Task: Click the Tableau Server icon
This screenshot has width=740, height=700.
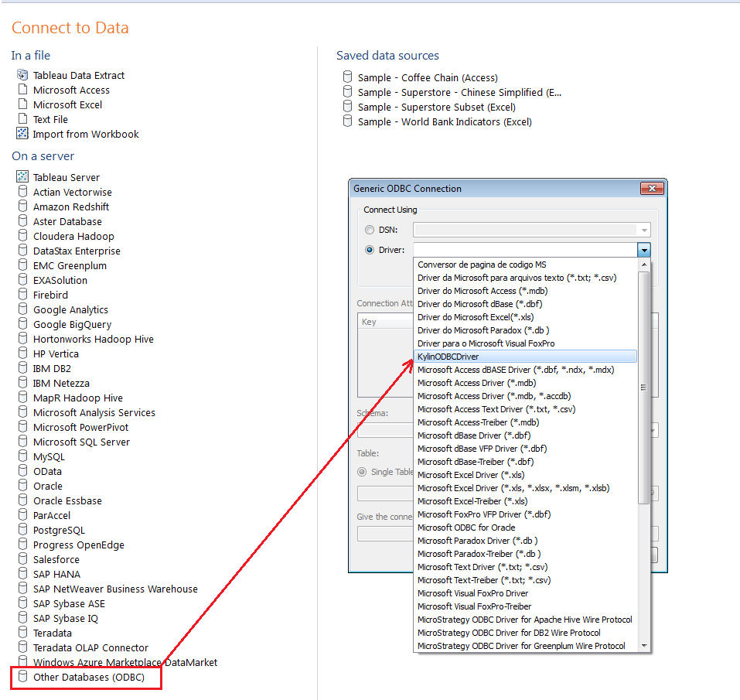Action: coord(22,177)
